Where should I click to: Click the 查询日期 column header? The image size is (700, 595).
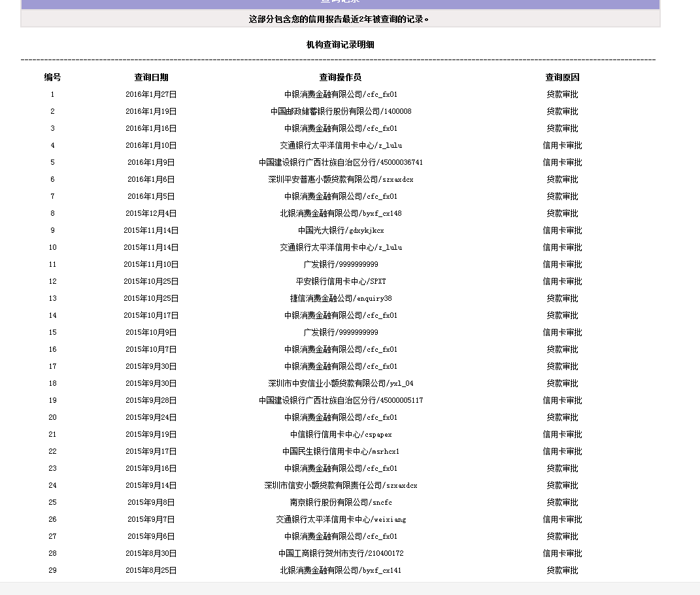150,76
